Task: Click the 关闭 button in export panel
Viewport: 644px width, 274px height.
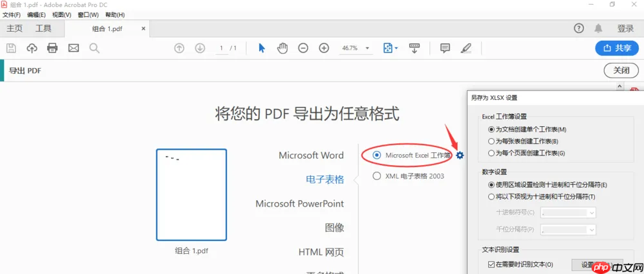Action: click(x=621, y=71)
